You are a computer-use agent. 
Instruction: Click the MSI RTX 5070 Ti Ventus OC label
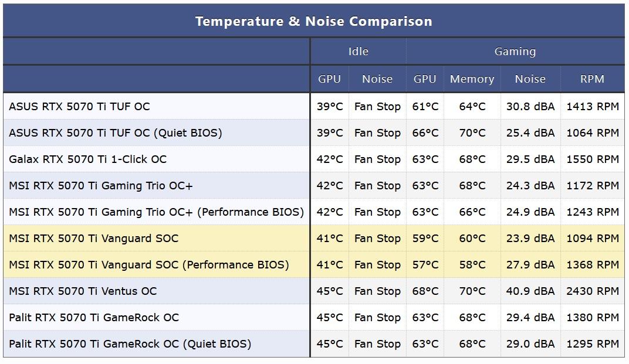[83, 291]
